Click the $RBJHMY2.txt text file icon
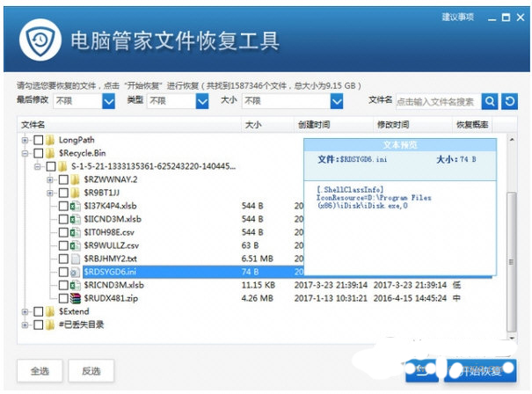 click(x=75, y=259)
